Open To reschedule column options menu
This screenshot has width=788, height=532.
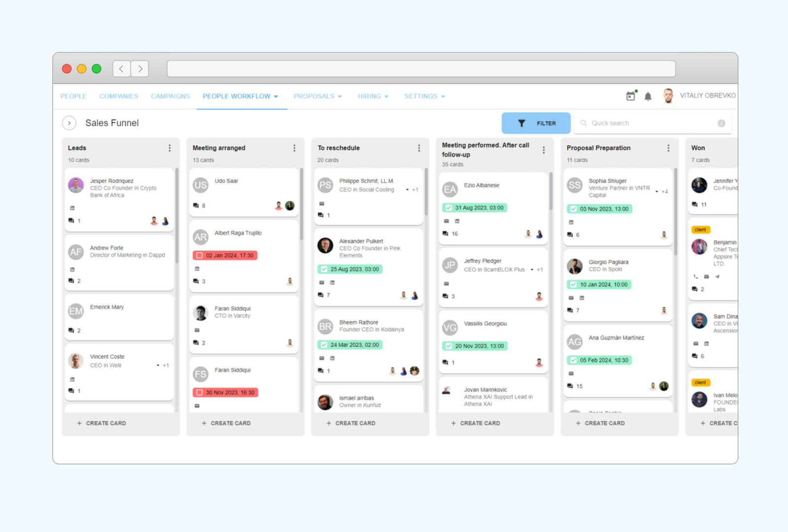tap(419, 148)
